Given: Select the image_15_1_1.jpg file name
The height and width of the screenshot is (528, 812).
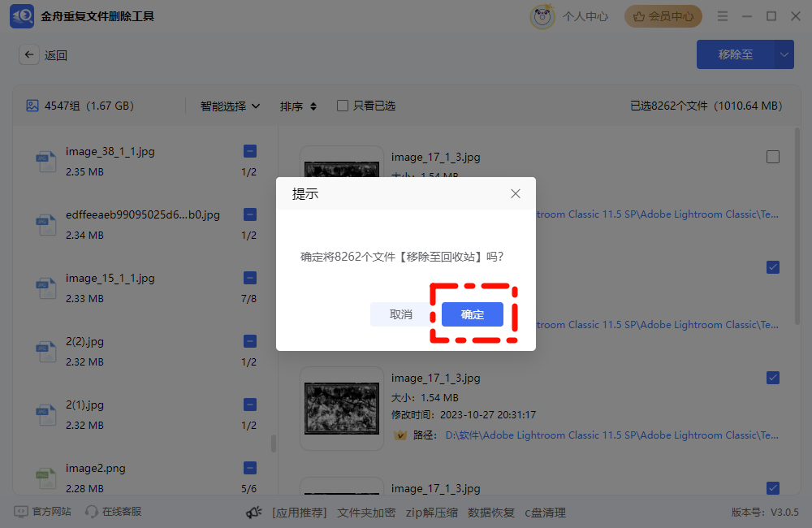Looking at the screenshot, I should pyautogui.click(x=110, y=279).
